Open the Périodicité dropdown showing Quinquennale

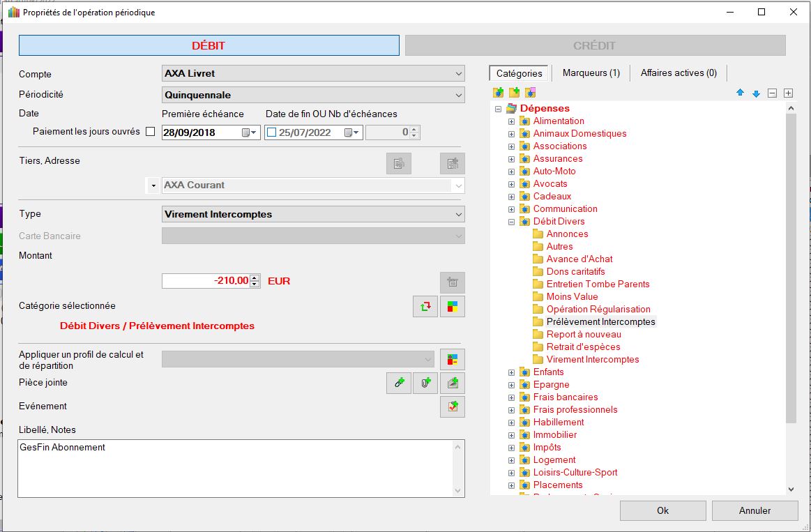click(x=312, y=95)
